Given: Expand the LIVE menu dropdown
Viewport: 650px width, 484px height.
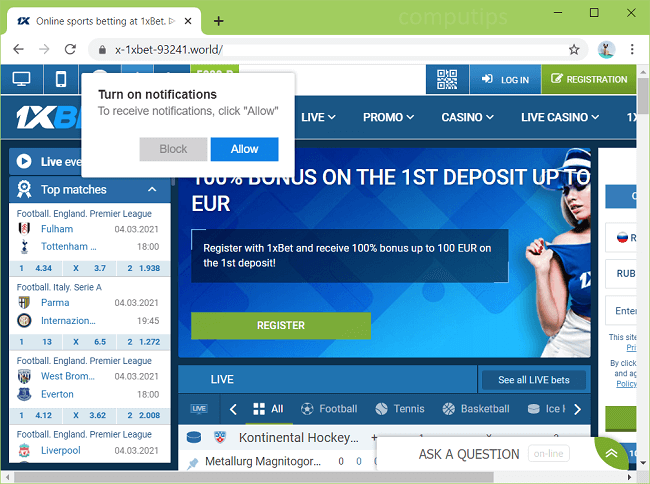Looking at the screenshot, I should pos(318,117).
